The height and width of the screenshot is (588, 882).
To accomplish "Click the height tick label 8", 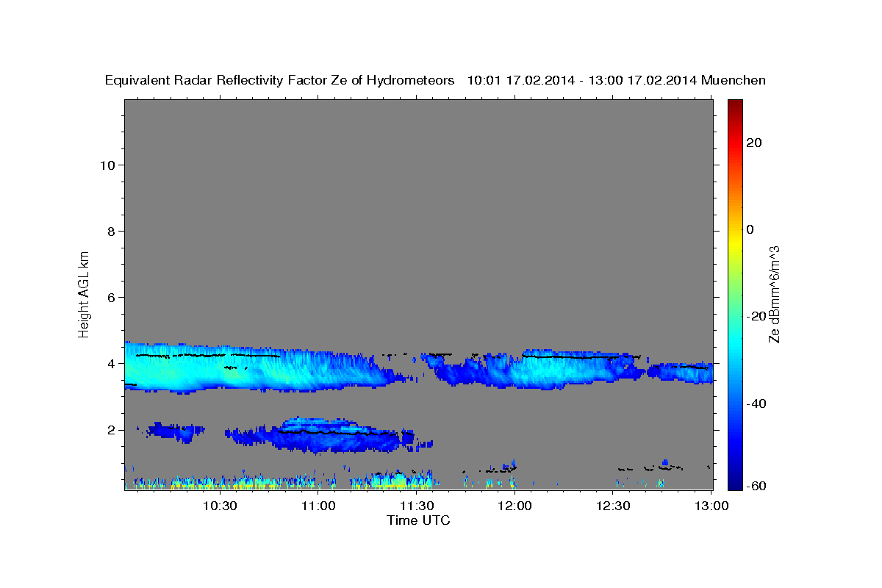I will coord(111,232).
